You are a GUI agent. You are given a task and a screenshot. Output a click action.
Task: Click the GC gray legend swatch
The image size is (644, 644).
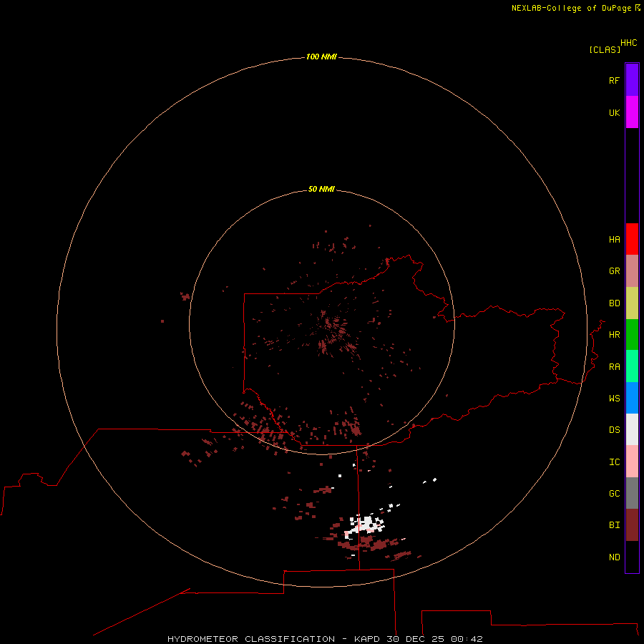point(632,493)
